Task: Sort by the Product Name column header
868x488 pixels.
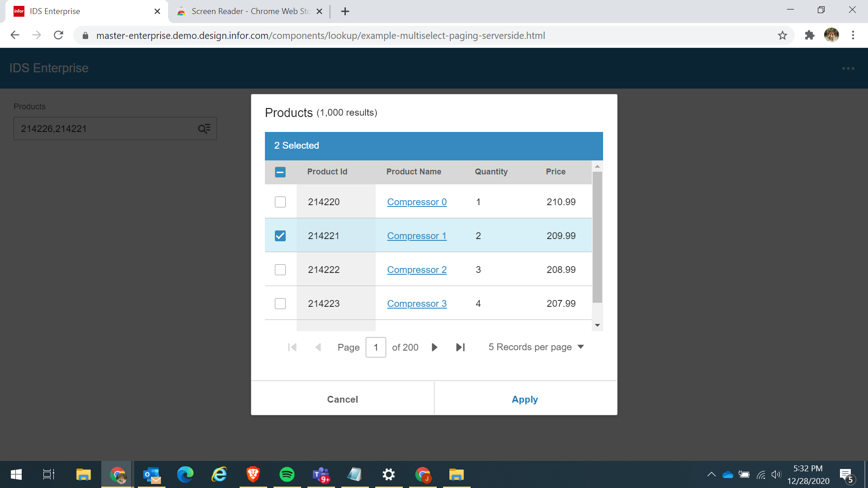Action: coord(414,172)
